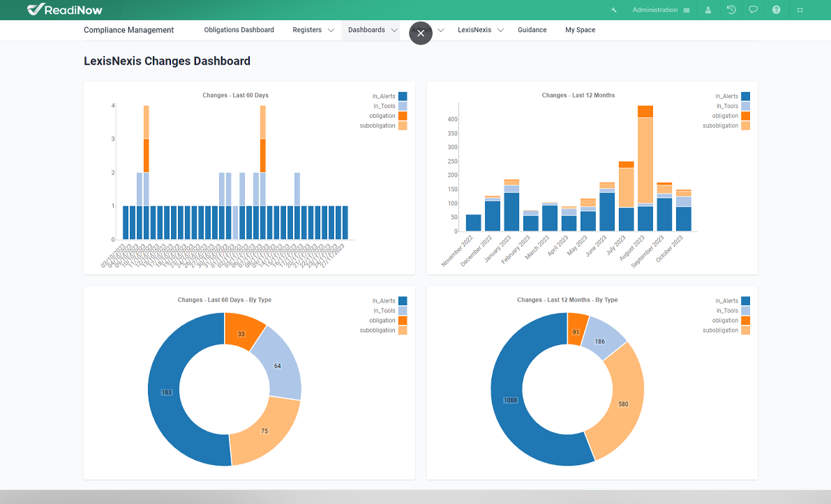Click the hamburger icon beside Administration
The height and width of the screenshot is (504, 831).
(x=687, y=10)
